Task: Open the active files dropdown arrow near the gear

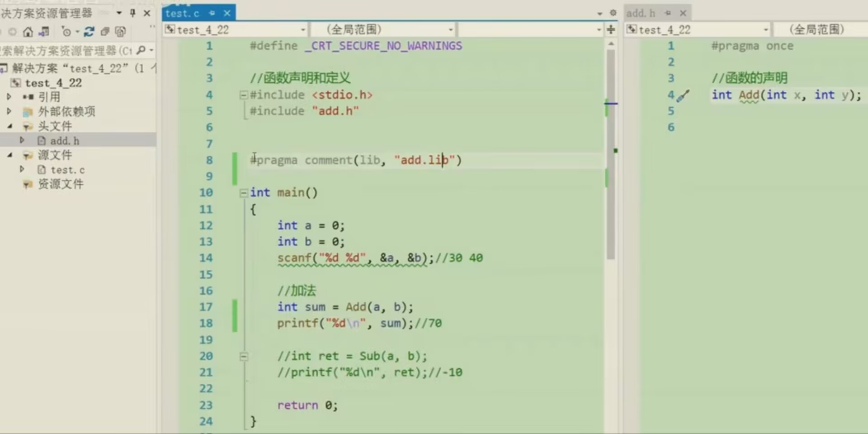Action: 599,14
